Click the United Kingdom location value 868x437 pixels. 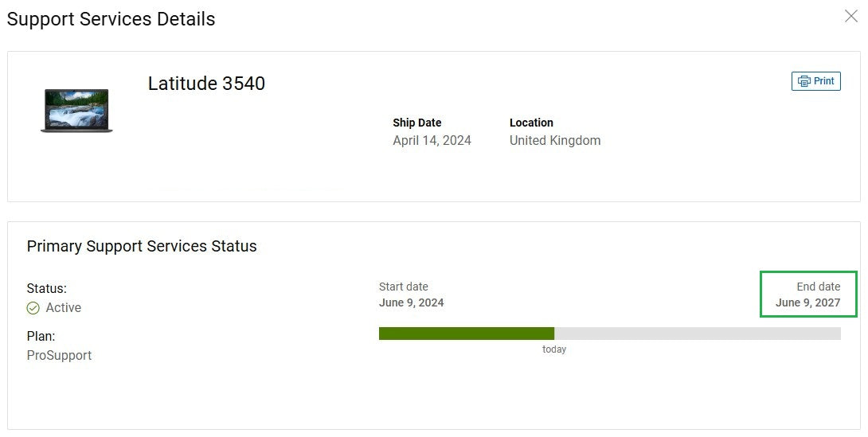pos(555,141)
